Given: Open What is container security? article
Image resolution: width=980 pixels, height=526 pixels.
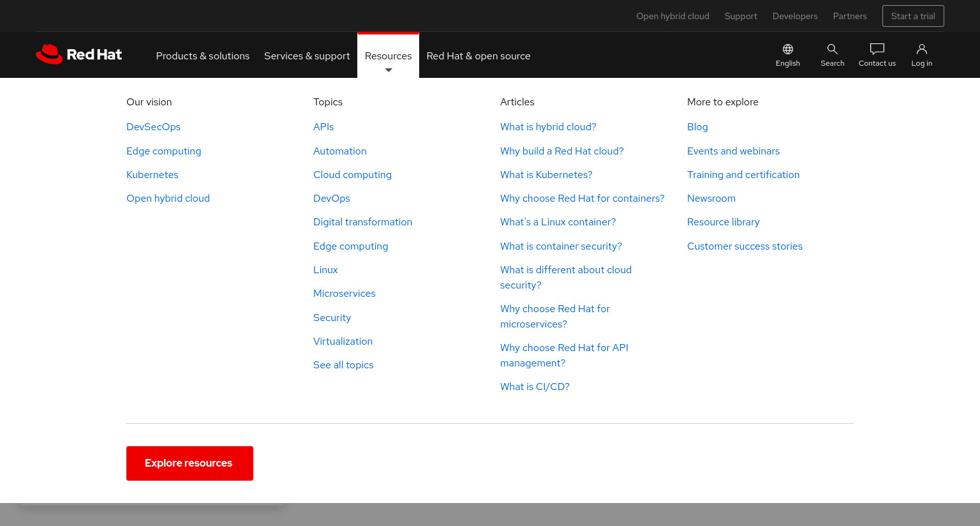Looking at the screenshot, I should tap(561, 246).
